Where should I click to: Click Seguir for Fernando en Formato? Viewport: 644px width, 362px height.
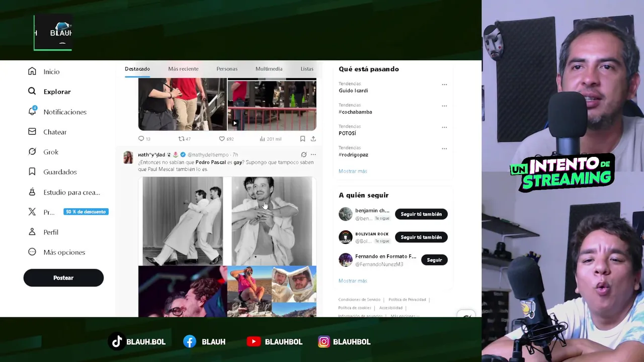[x=434, y=260]
